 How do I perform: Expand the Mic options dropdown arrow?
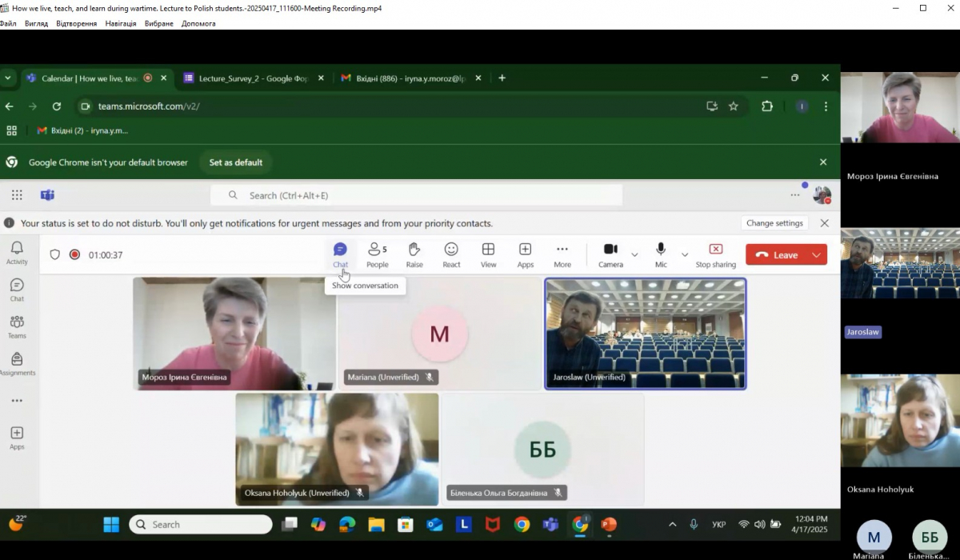(685, 255)
